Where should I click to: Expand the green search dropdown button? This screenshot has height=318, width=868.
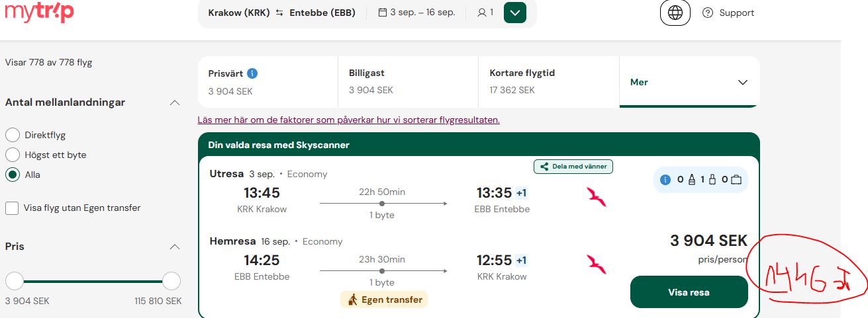coord(515,13)
